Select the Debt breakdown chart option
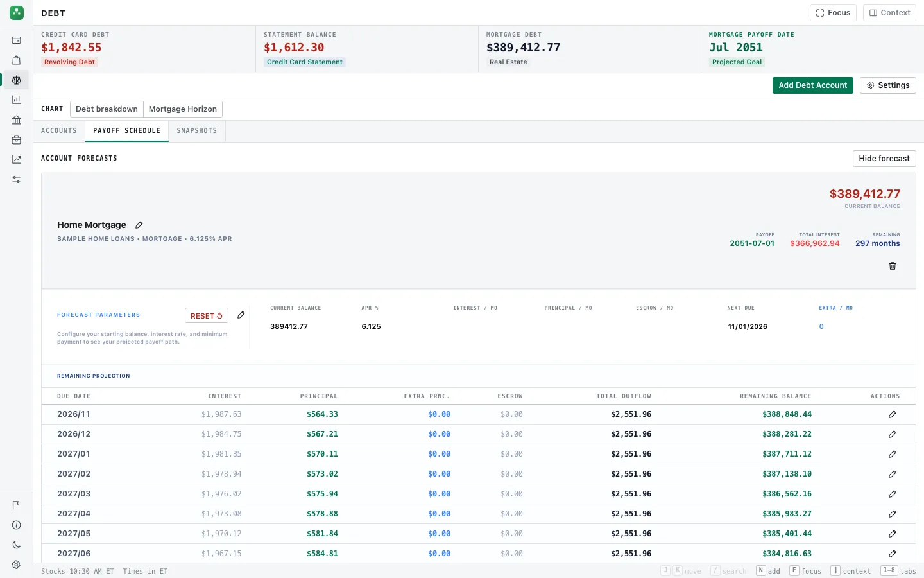 [x=107, y=109]
